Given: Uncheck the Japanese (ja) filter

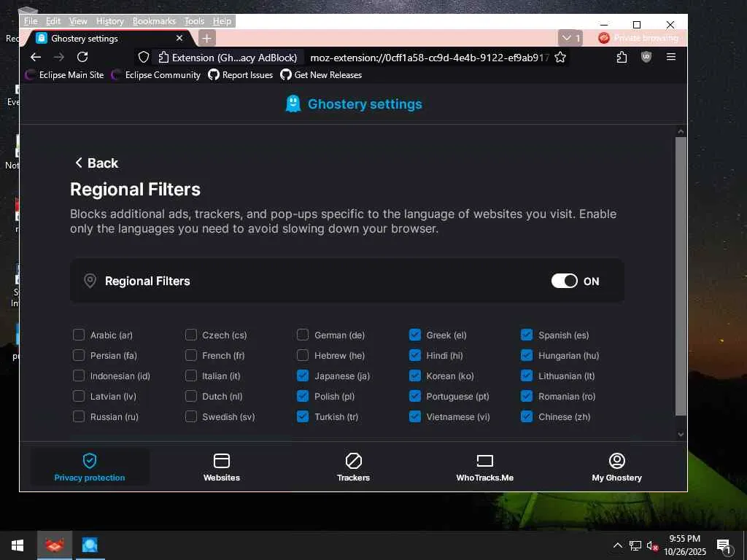Looking at the screenshot, I should [303, 376].
